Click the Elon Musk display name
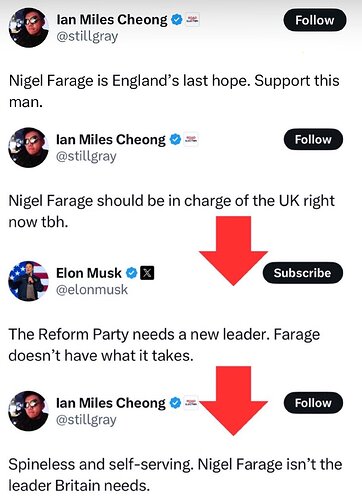Image resolution: width=362 pixels, height=500 pixels. coord(89,273)
